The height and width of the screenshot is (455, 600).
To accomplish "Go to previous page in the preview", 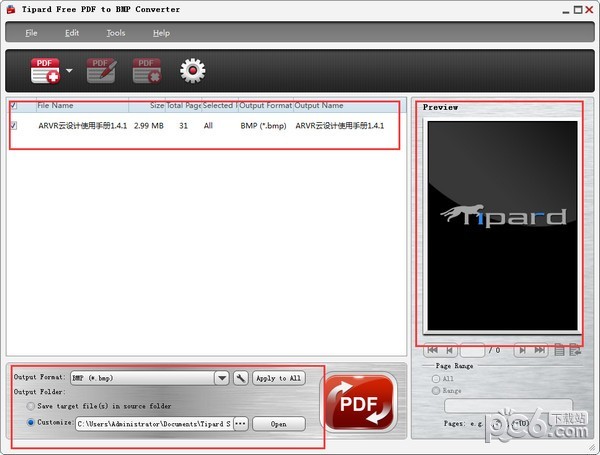I will coord(449,350).
